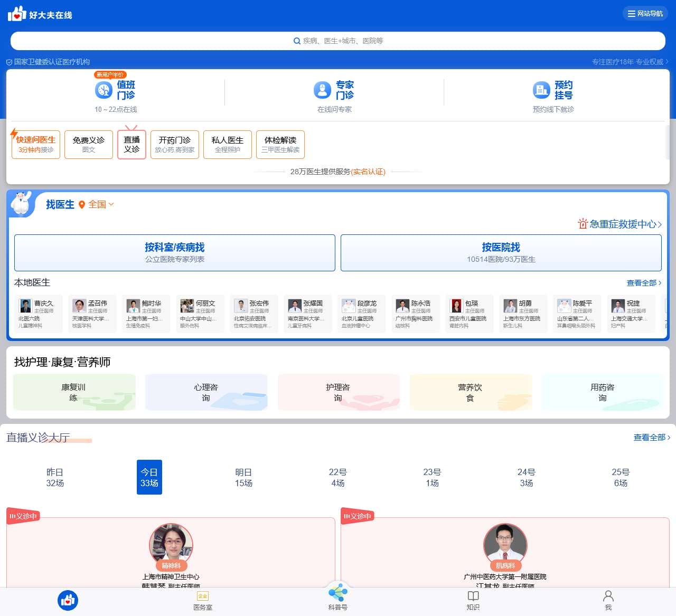Click the emergency alarm icon by 急重症救援中心
The height and width of the screenshot is (616, 676).
click(583, 224)
